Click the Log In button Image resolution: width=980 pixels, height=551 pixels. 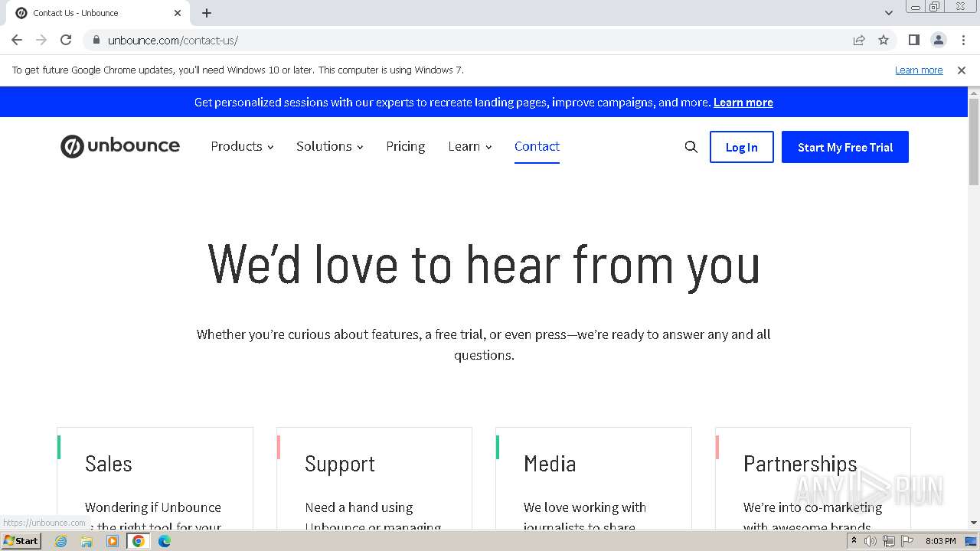pos(742,147)
